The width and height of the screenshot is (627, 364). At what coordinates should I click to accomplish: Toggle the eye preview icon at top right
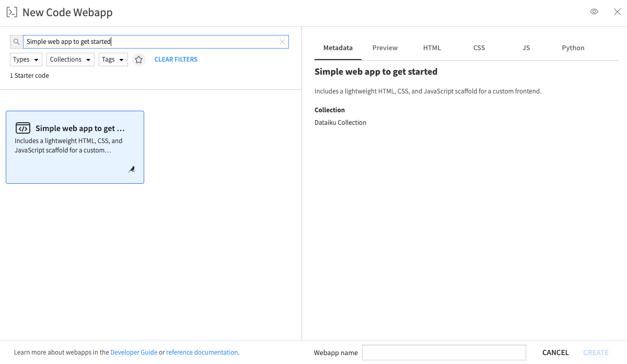[x=594, y=11]
